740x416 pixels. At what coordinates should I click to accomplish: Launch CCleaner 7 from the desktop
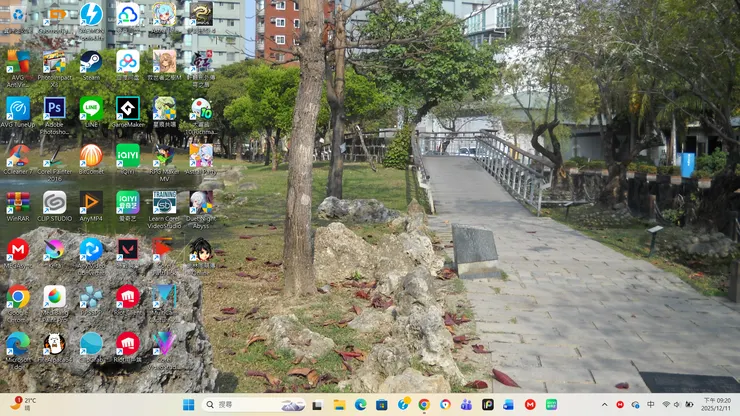(18, 156)
